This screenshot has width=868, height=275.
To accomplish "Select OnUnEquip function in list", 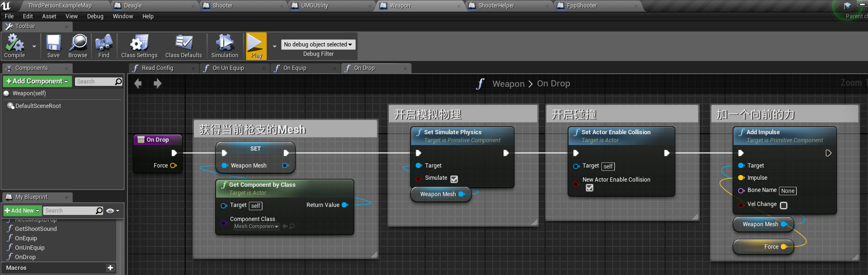I will click(30, 248).
